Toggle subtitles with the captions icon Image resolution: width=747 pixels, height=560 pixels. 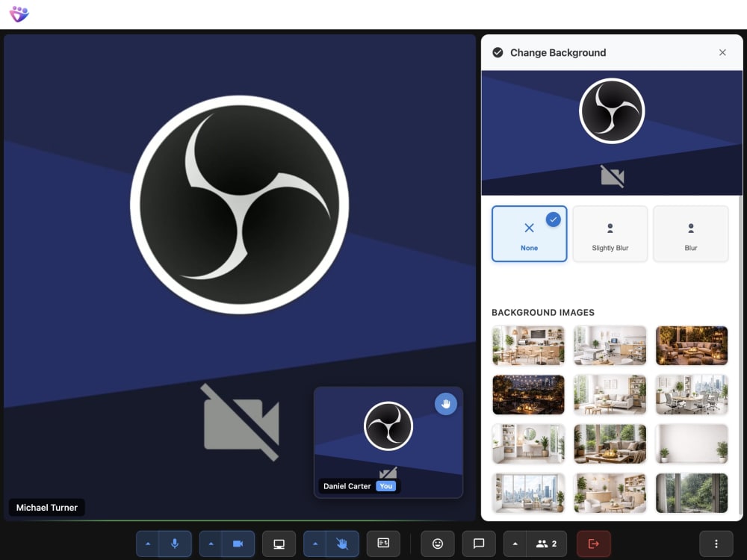tap(383, 544)
